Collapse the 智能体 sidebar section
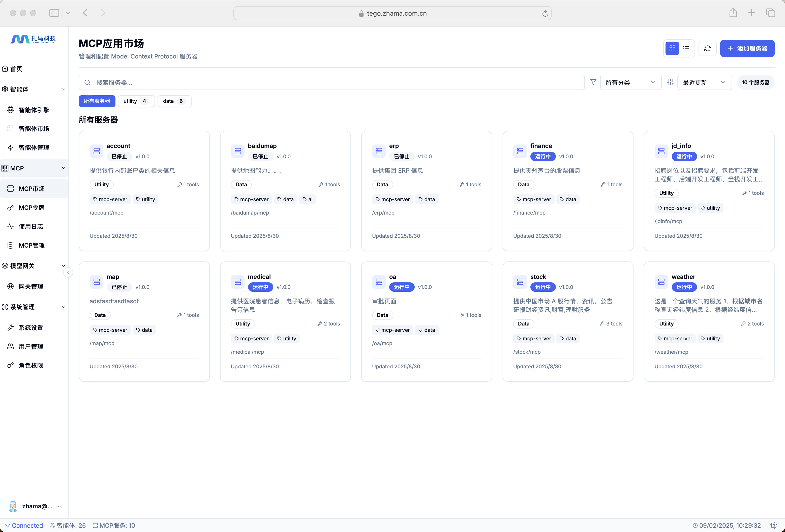 tap(64, 89)
